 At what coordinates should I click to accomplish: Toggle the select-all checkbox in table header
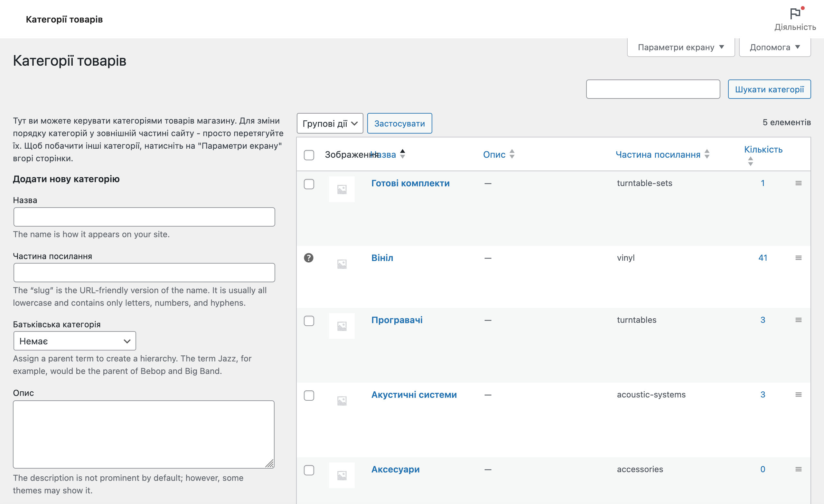(309, 154)
